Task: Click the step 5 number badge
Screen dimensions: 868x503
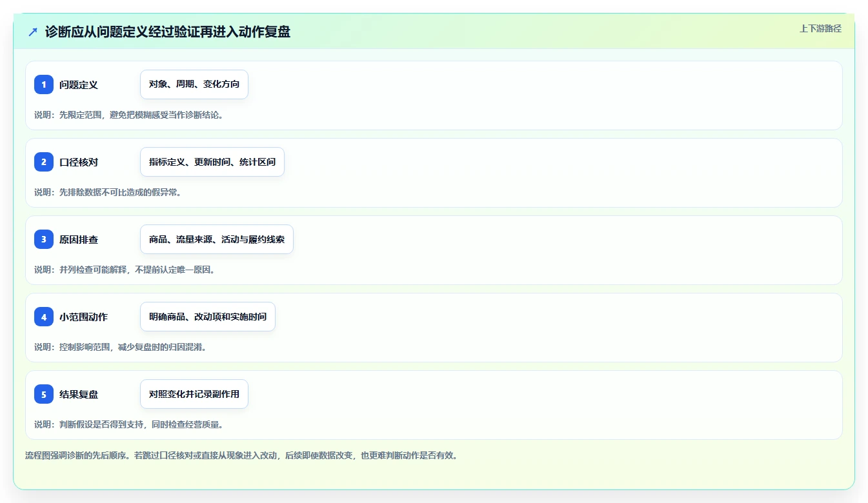Action: [x=44, y=394]
